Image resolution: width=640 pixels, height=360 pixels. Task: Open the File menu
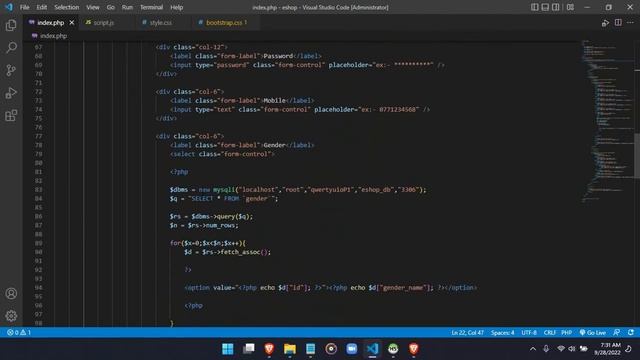tap(24, 7)
